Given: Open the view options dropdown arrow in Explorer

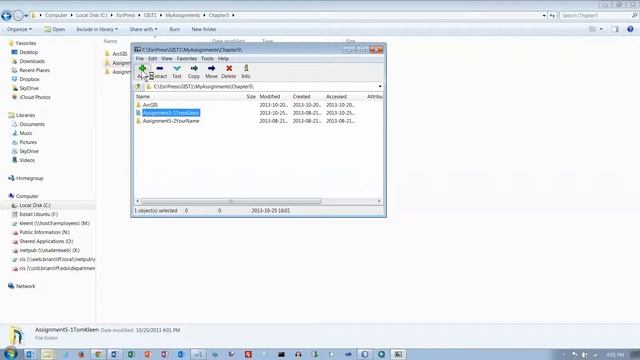Looking at the screenshot, I should (601, 29).
